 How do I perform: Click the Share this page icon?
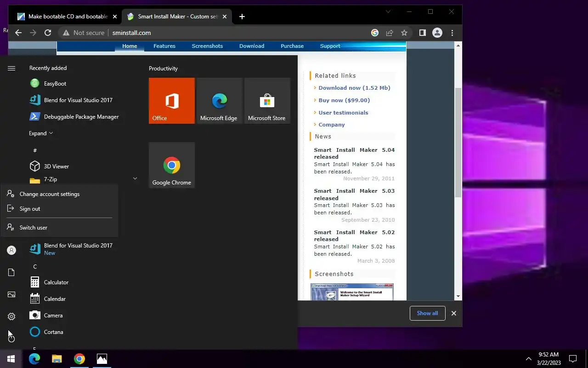click(x=390, y=33)
